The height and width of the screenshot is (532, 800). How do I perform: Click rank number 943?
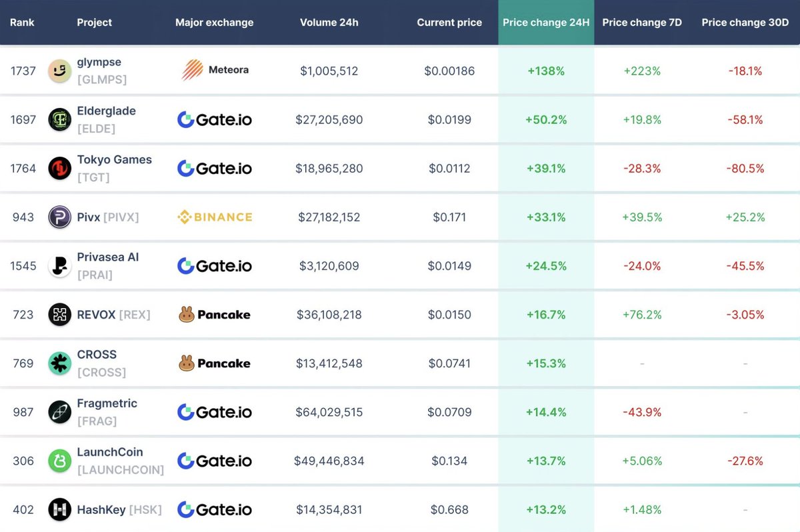click(x=23, y=217)
